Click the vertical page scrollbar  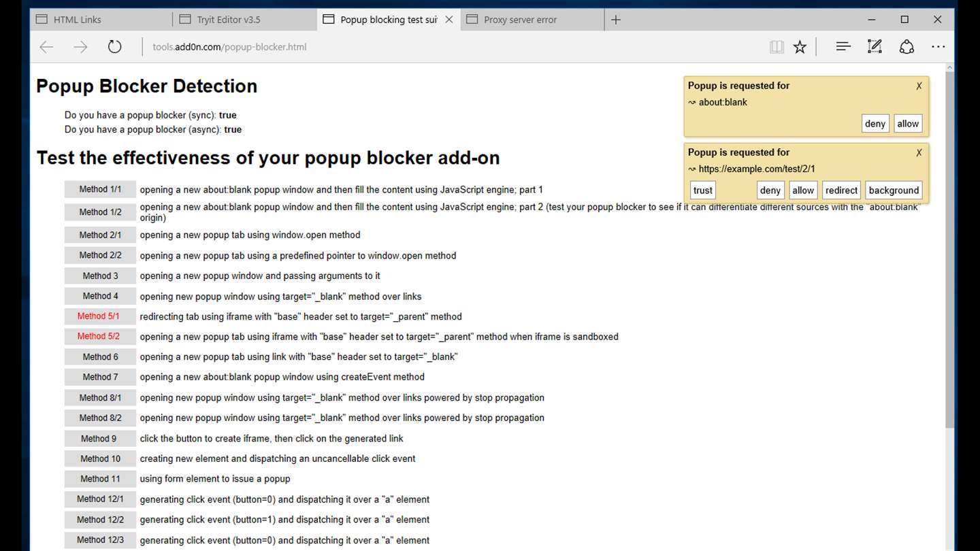tap(949, 306)
